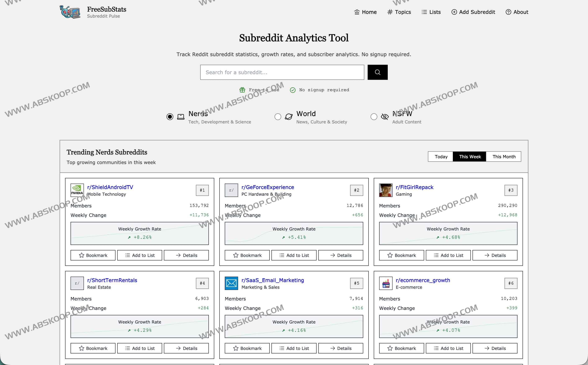Select the World category radio button
588x365 pixels.
coord(278,117)
